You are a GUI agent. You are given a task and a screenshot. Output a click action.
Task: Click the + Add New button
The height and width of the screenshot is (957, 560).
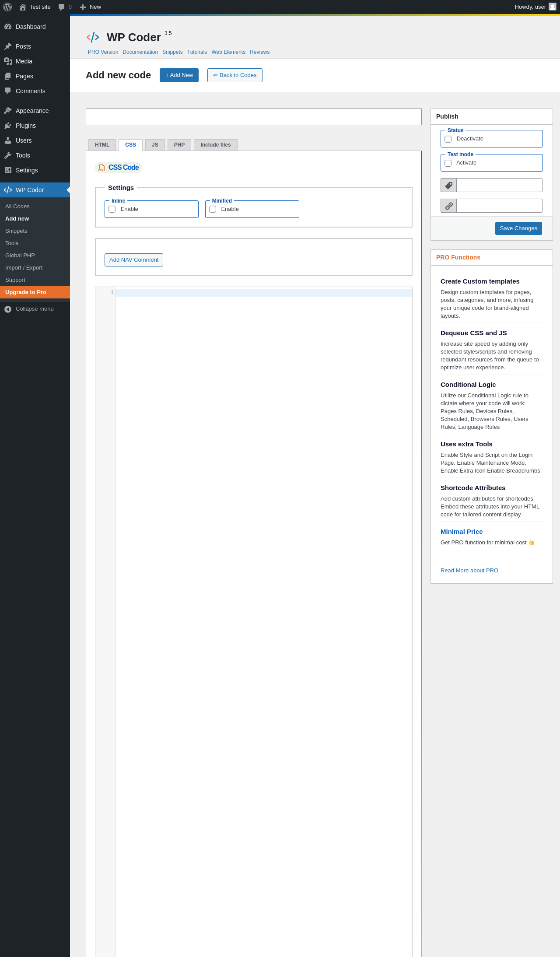179,75
